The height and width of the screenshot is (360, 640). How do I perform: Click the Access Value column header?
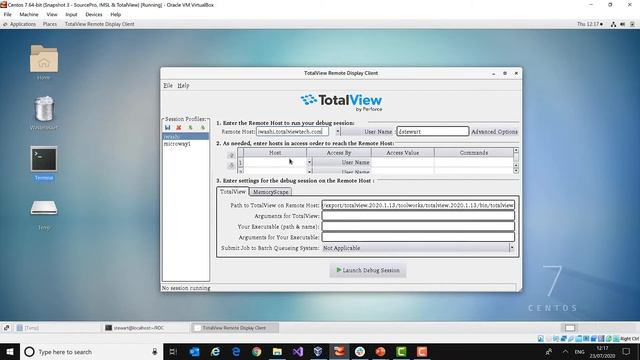(x=402, y=152)
